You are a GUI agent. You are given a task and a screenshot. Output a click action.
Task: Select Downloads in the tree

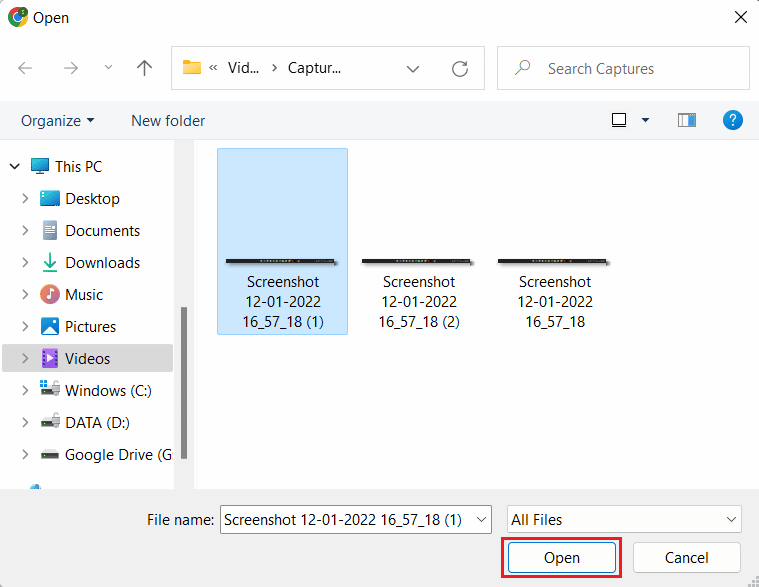pyautogui.click(x=102, y=262)
